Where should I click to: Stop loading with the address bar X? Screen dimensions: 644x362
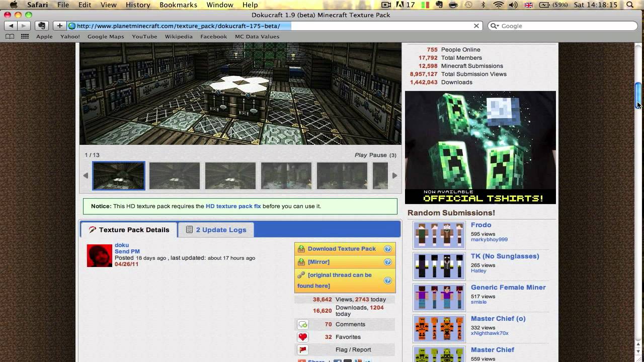tap(476, 26)
